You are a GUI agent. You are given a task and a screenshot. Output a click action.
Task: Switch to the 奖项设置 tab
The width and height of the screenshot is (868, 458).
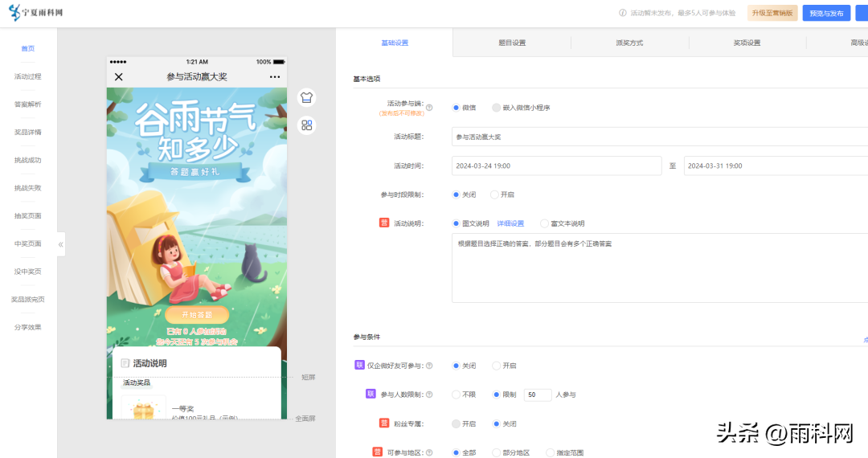(x=747, y=43)
